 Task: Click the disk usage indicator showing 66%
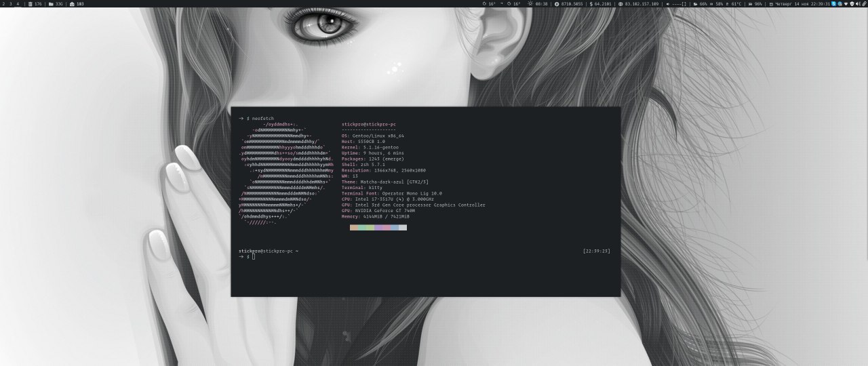[x=700, y=3]
